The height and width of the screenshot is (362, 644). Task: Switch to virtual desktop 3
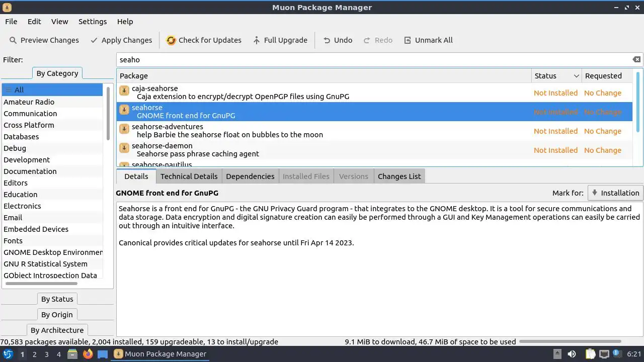(46, 354)
